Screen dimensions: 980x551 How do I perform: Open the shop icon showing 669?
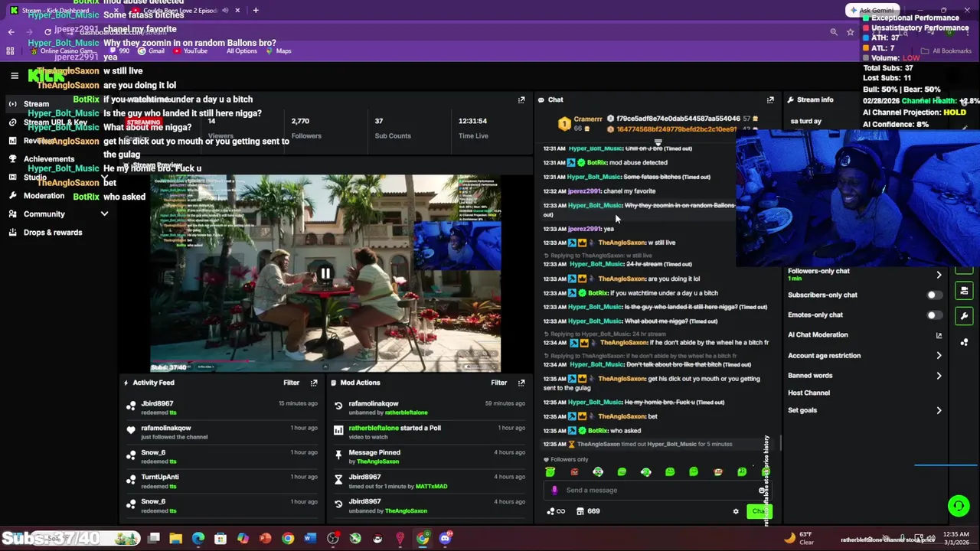pyautogui.click(x=589, y=511)
